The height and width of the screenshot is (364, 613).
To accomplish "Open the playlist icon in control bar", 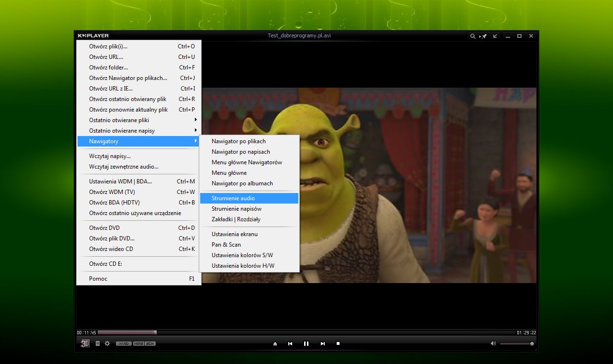I will [x=98, y=343].
